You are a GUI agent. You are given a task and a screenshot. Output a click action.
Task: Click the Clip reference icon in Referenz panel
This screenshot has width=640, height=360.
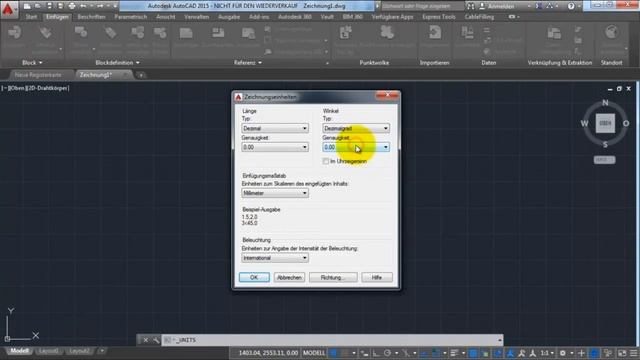click(218, 33)
